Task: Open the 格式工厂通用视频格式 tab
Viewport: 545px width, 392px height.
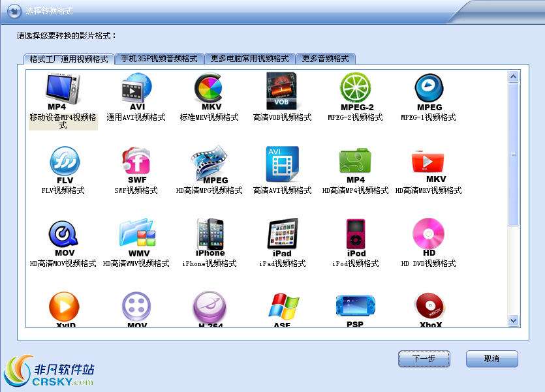Action: click(69, 59)
